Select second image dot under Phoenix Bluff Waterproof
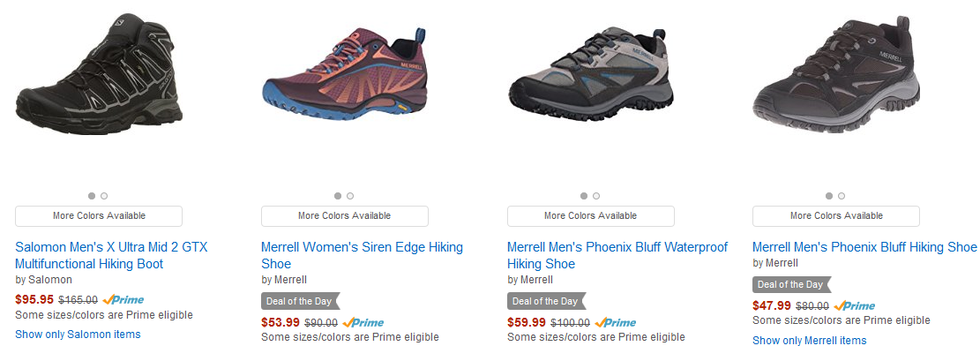 point(596,196)
